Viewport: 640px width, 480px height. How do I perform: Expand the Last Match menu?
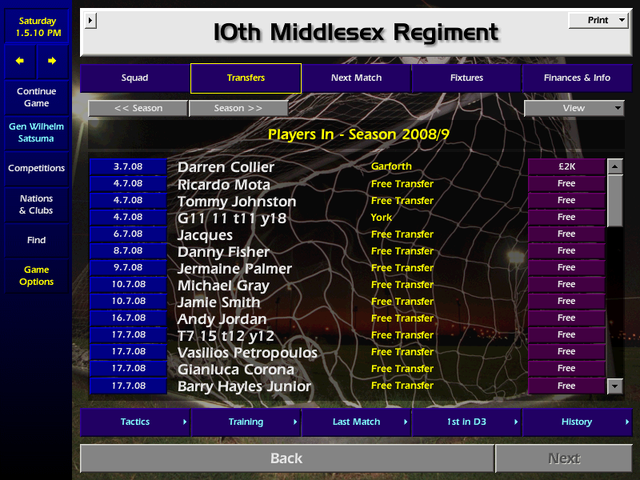pyautogui.click(x=356, y=422)
